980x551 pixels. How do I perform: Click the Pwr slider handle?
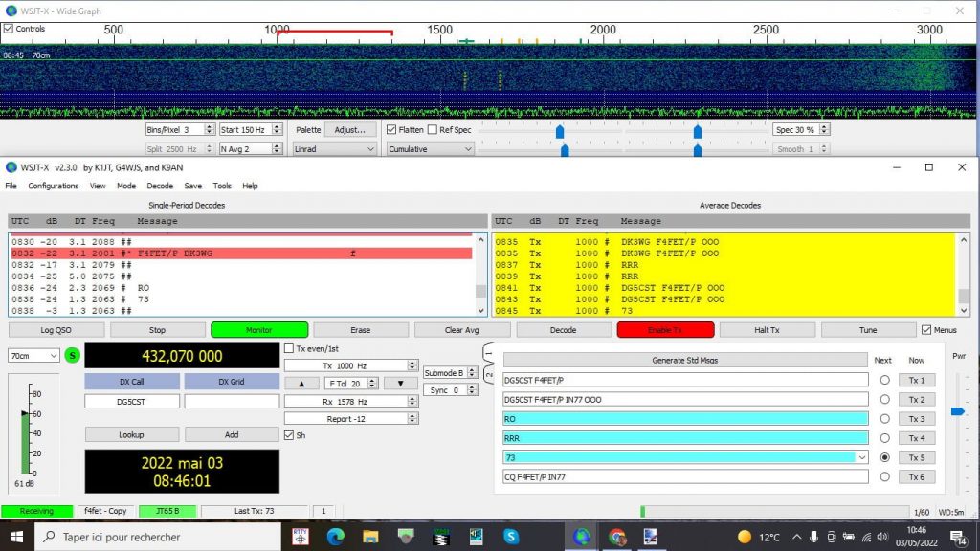(957, 411)
